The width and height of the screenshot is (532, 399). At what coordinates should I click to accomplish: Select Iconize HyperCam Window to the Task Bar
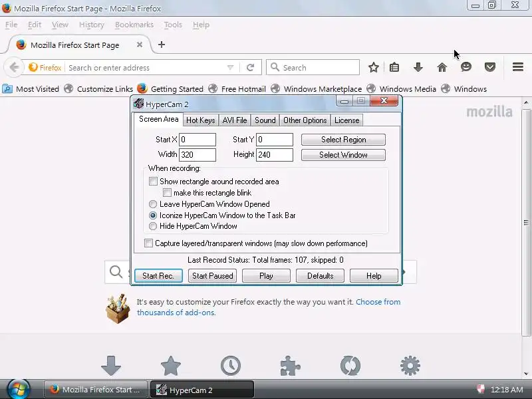(x=153, y=215)
